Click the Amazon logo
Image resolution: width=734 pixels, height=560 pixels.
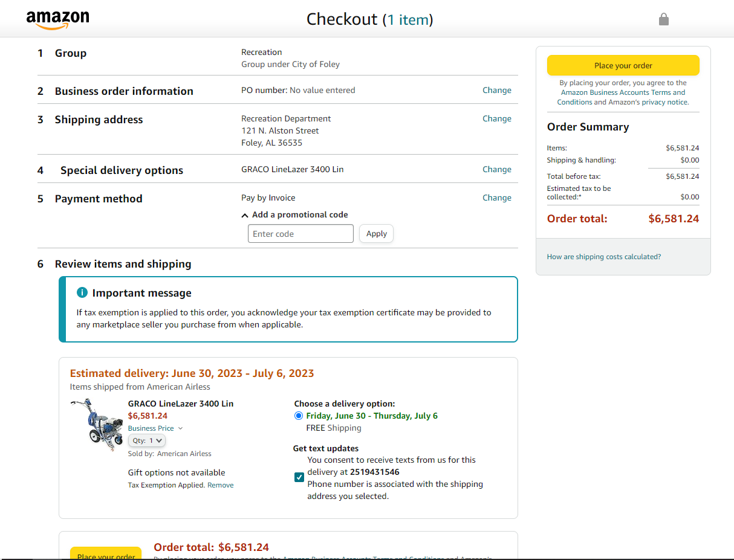(57, 19)
